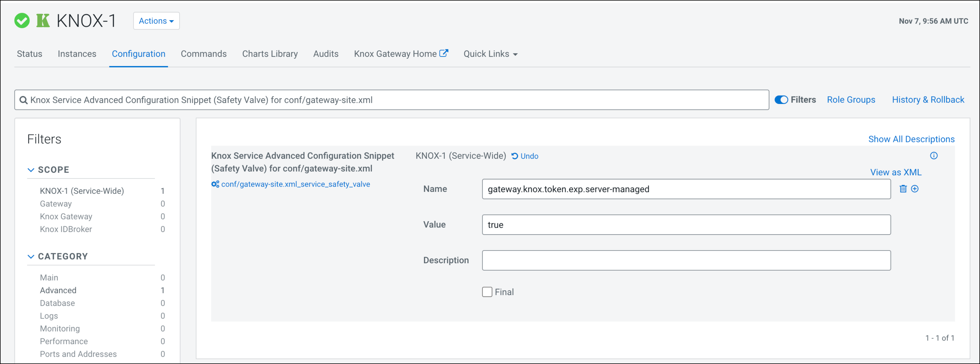Collapse the SCOPE filter section
The image size is (980, 364).
[x=31, y=170]
